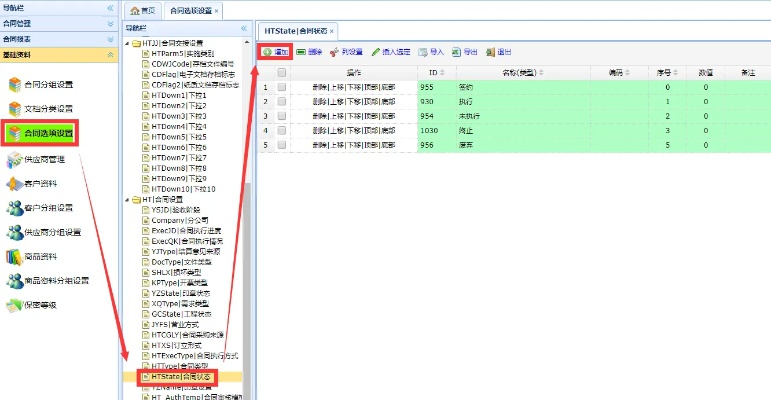Click the 删除 (Delete) toolbar icon
The image size is (771, 400).
pyautogui.click(x=302, y=51)
